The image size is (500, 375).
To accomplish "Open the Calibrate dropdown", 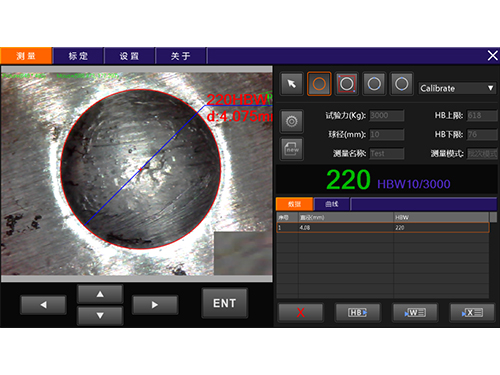I will pos(457,88).
